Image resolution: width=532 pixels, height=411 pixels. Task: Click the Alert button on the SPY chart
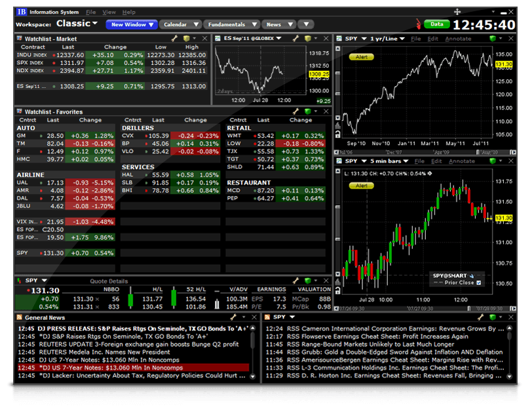tap(362, 57)
